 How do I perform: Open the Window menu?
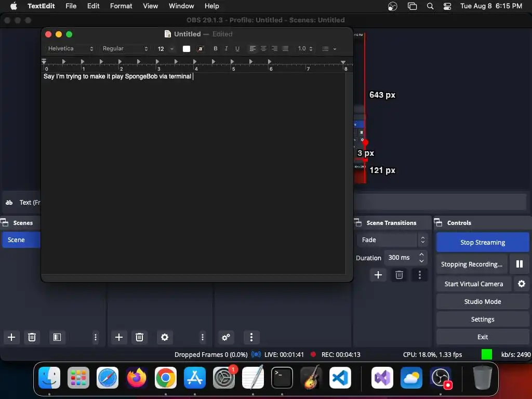click(x=181, y=6)
